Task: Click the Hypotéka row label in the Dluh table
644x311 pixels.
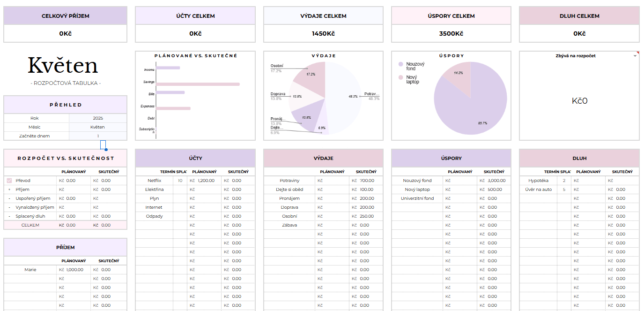Action: point(538,181)
